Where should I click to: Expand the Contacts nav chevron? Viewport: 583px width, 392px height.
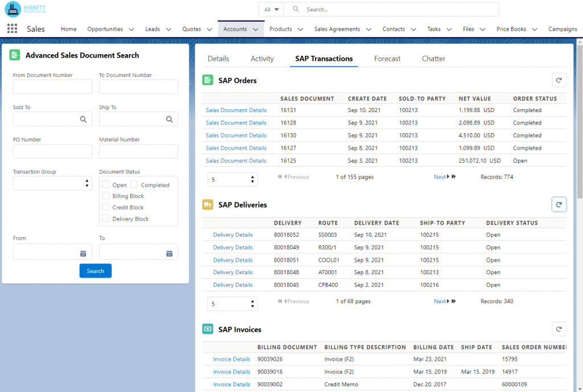click(x=413, y=30)
